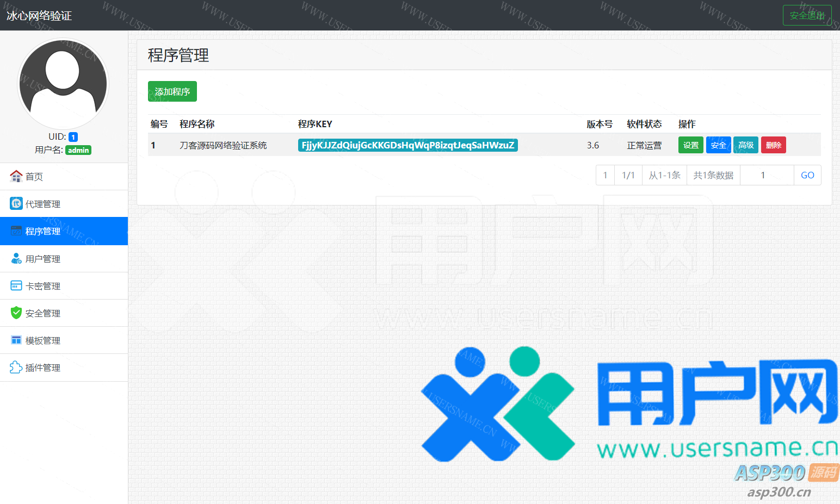840x504 pixels.
Task: Click the program management window icon
Action: pos(16,231)
